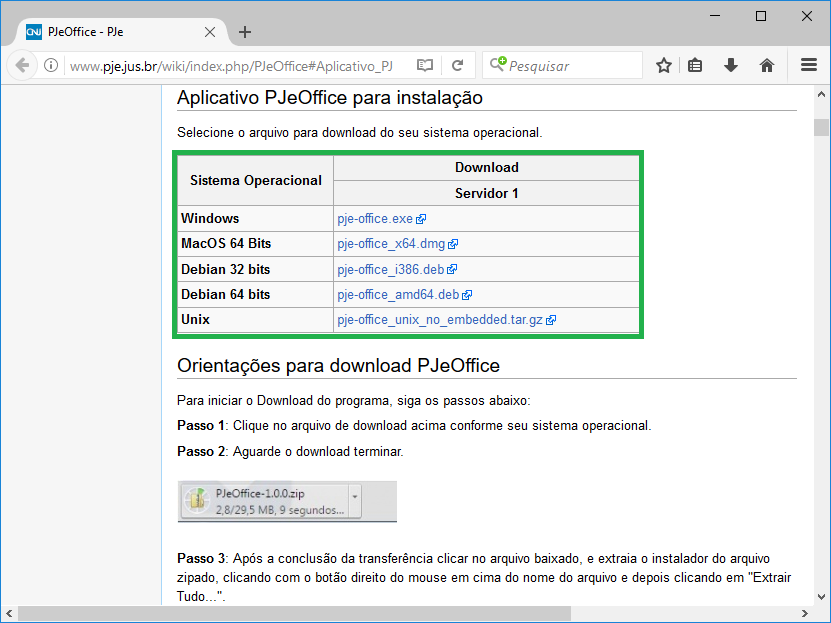Image resolution: width=831 pixels, height=623 pixels.
Task: Download pje-office_x64.dmg for MacOS
Action: point(391,244)
